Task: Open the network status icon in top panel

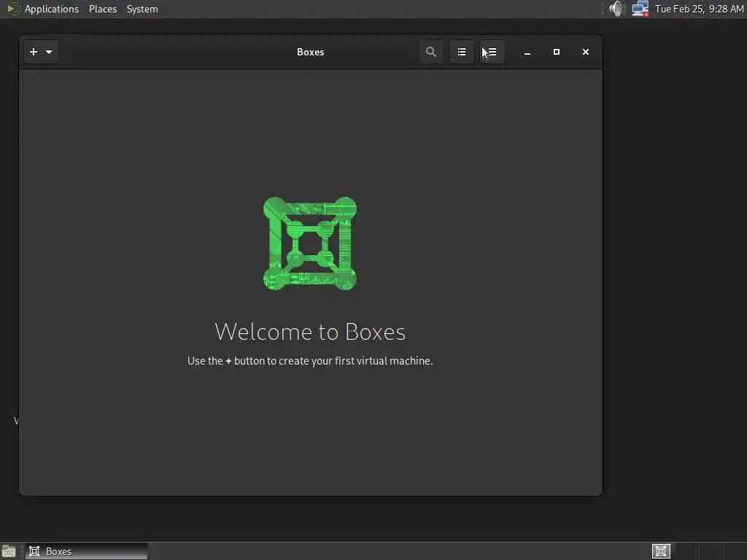Action: [x=640, y=9]
